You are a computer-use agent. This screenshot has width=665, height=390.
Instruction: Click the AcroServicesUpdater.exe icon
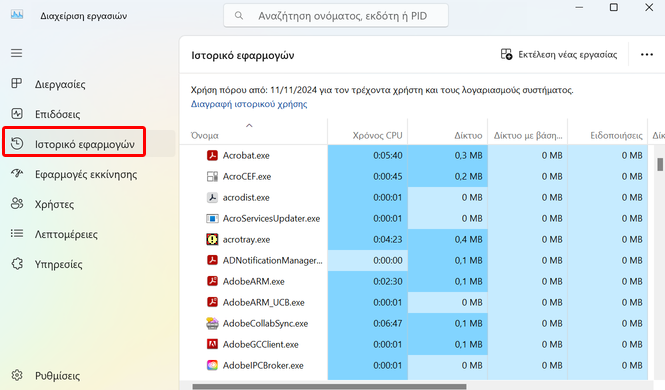212,218
